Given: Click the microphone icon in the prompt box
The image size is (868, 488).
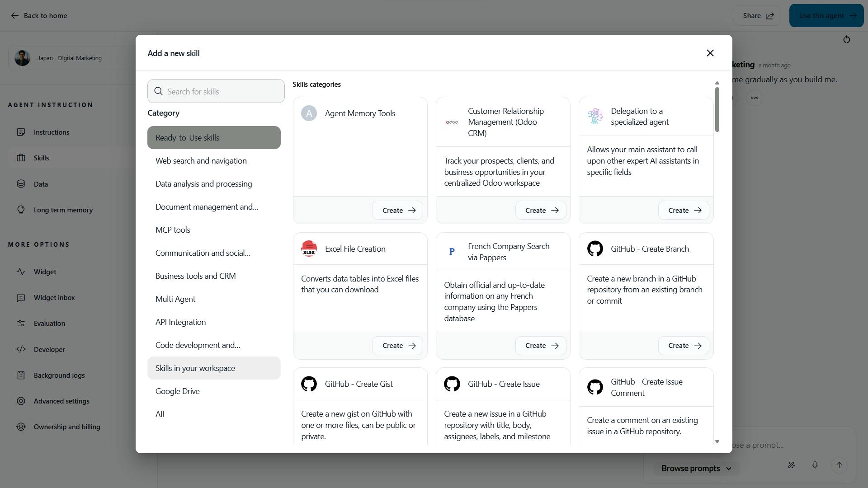Looking at the screenshot, I should [x=815, y=465].
